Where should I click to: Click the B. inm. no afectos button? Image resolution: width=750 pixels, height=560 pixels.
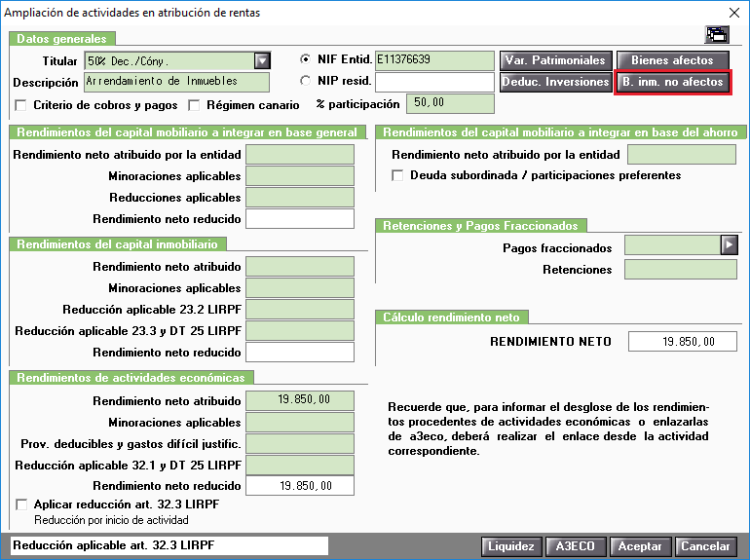tap(672, 82)
